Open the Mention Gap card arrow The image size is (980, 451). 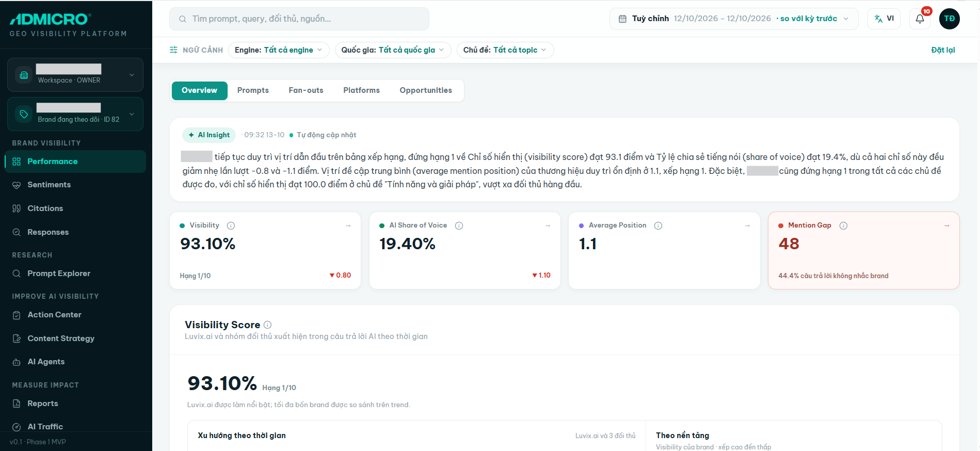(946, 225)
